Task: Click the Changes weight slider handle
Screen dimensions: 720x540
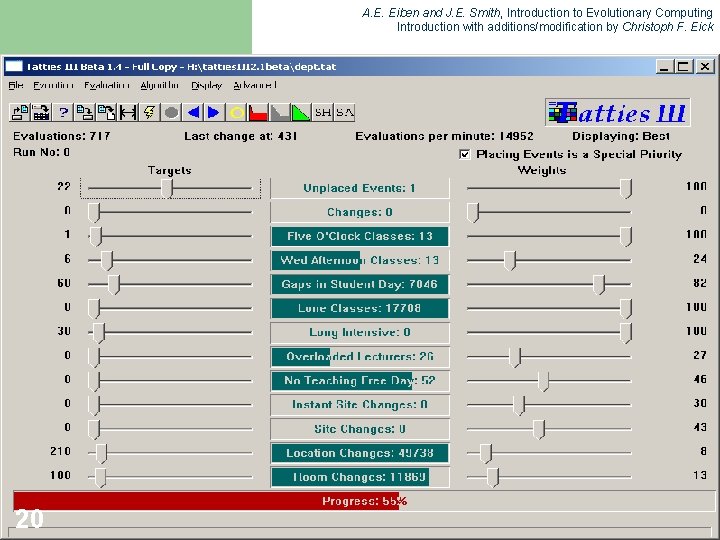Action: (x=473, y=213)
